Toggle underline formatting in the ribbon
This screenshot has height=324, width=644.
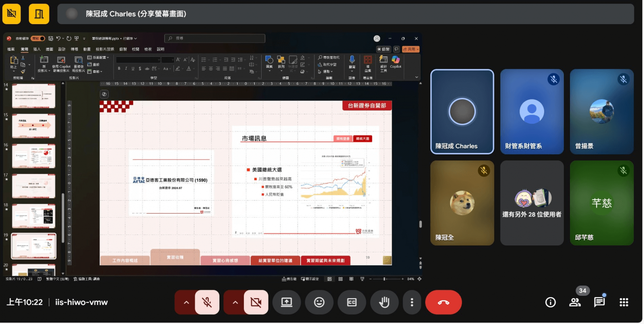coord(133,69)
